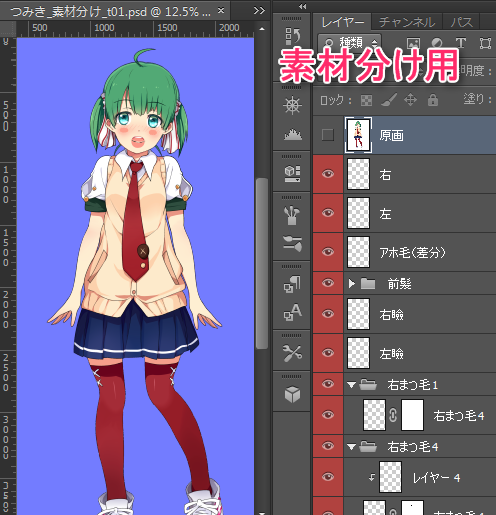The width and height of the screenshot is (496, 515).
Task: Hide the レイヤー 4 layer
Action: pos(328,477)
